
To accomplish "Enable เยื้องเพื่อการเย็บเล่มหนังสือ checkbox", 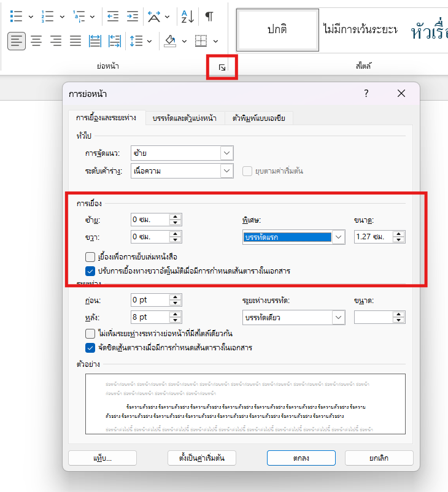I will click(x=90, y=256).
